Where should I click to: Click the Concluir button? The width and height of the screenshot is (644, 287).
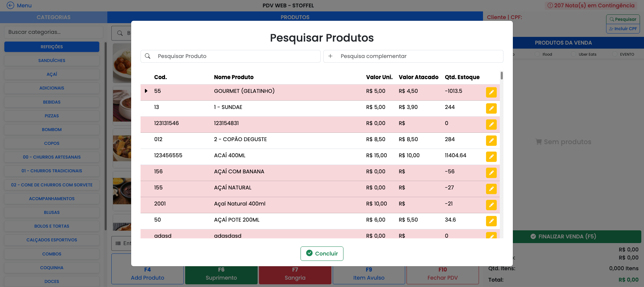click(322, 253)
